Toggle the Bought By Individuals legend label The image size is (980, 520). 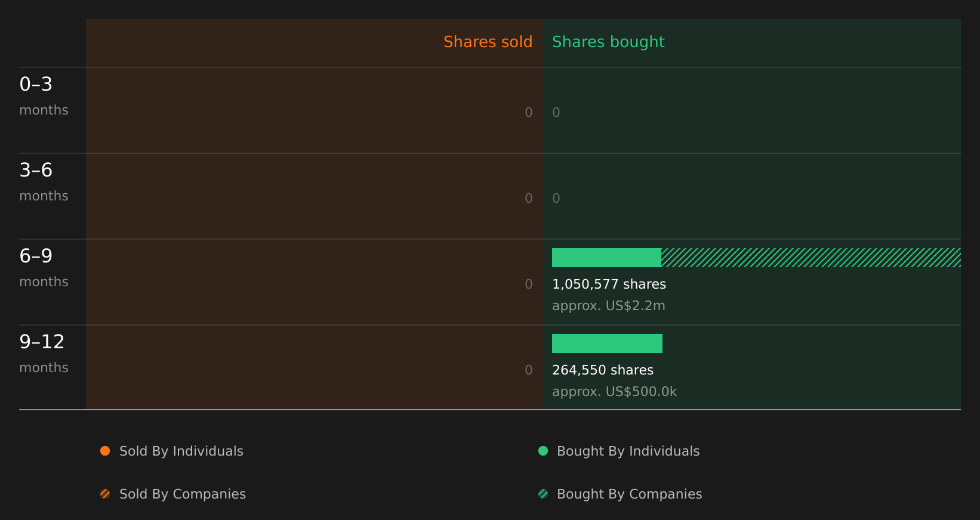tap(628, 451)
